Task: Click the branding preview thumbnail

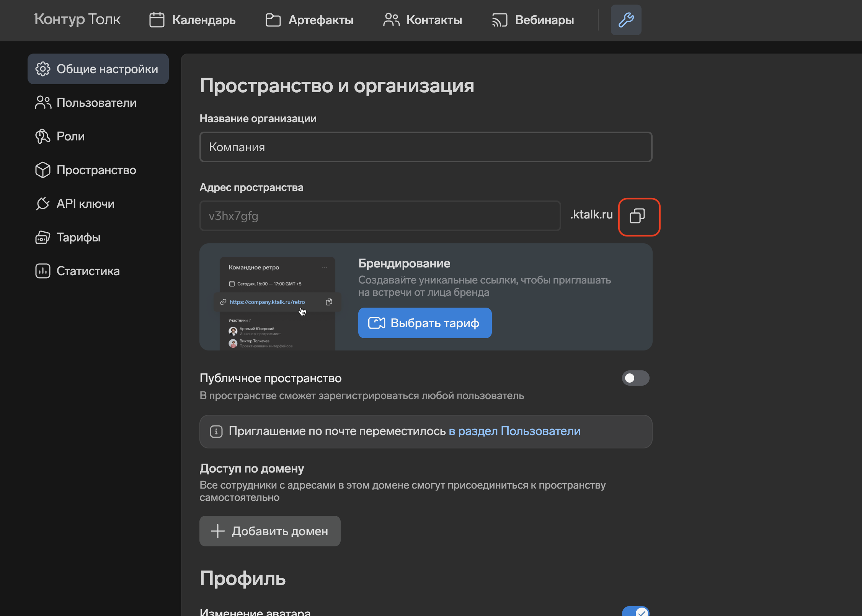Action: coord(278,303)
